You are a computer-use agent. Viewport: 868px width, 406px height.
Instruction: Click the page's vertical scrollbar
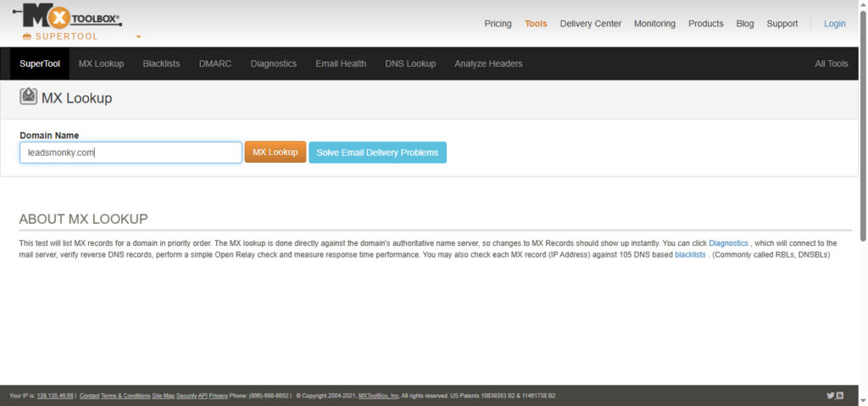click(x=863, y=127)
